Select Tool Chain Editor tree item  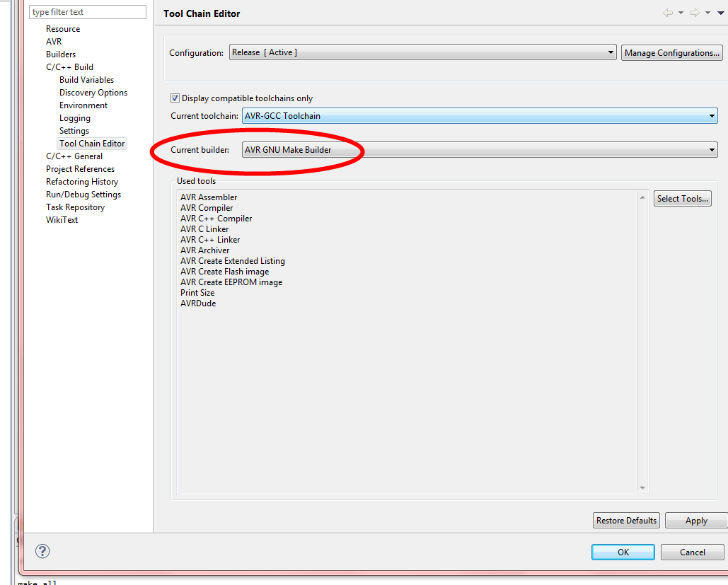tap(92, 144)
